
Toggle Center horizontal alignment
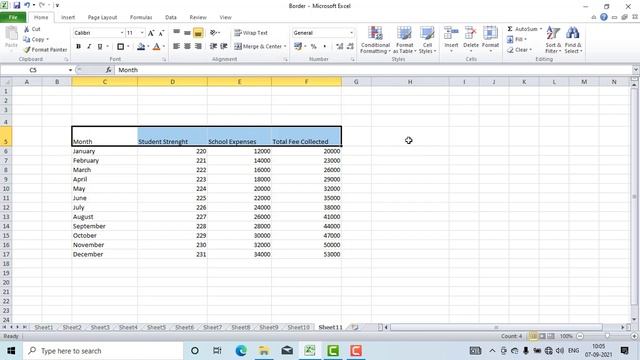coord(187,46)
